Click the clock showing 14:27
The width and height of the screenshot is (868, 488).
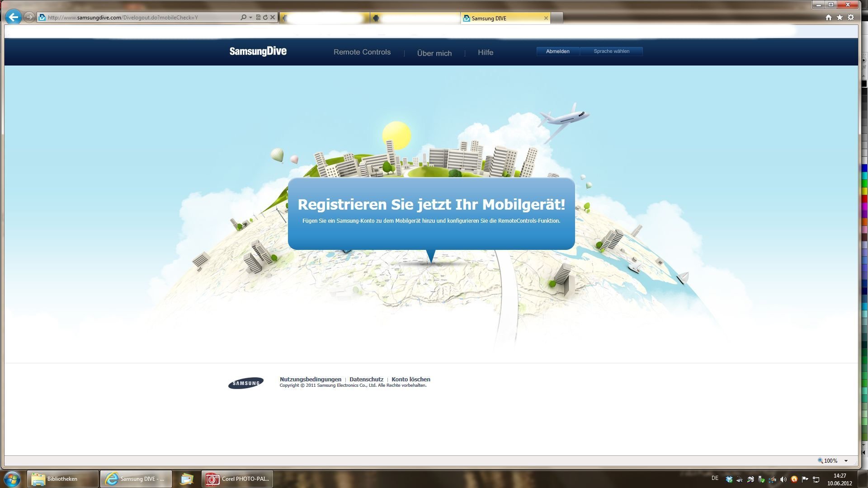(840, 479)
